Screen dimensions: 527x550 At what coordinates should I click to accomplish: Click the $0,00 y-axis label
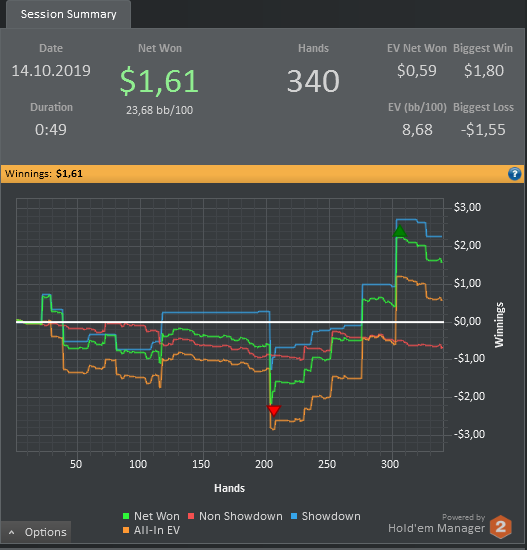point(467,321)
